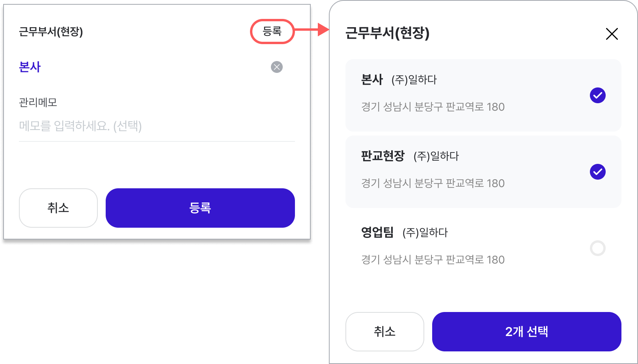Select the 판교현장 (주)일하다 list card
The width and height of the screenshot is (638, 364).
pyautogui.click(x=483, y=172)
